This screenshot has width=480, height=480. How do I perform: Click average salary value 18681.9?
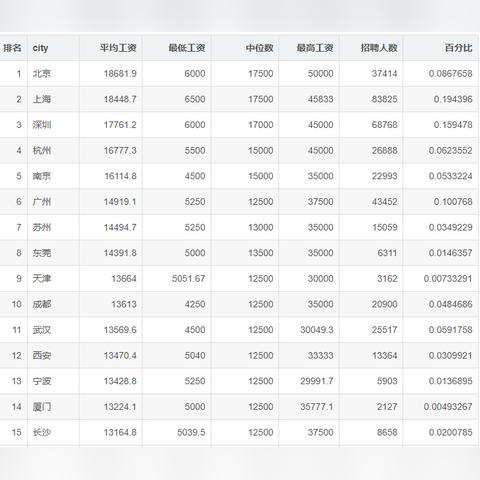(x=120, y=74)
